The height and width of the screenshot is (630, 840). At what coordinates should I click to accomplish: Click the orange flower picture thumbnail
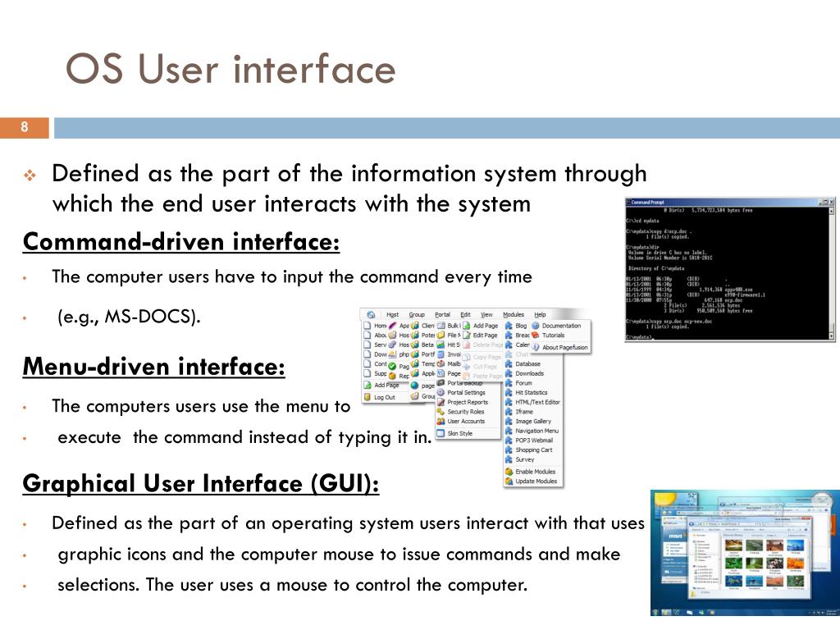(796, 563)
